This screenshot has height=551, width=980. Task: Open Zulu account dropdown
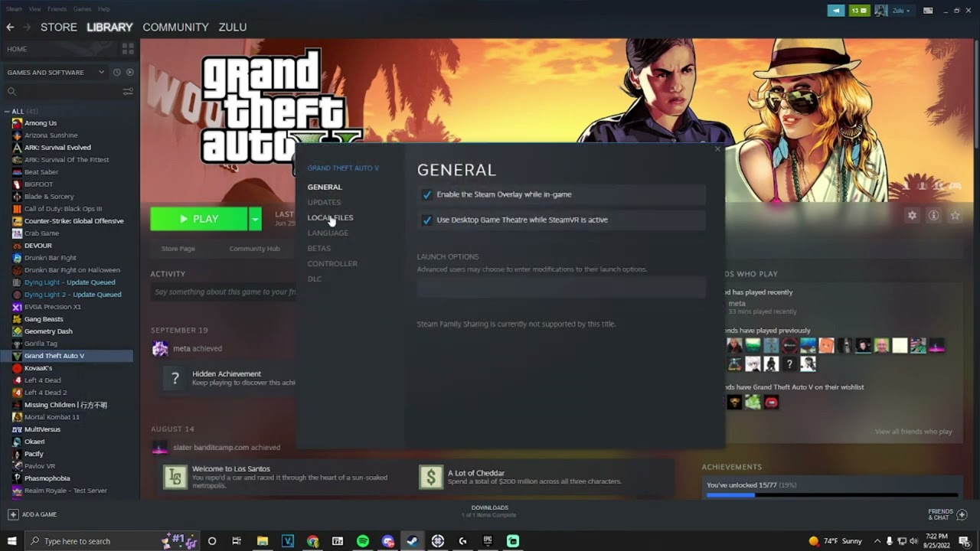(902, 11)
